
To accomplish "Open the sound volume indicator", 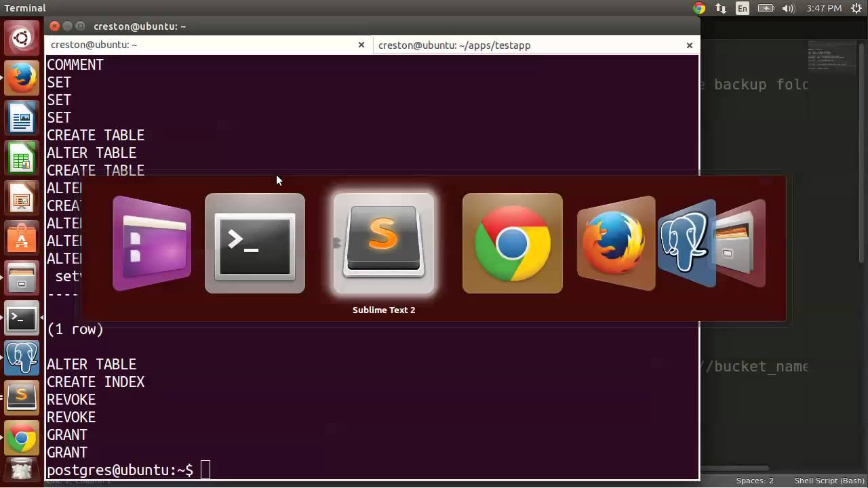I will click(x=788, y=8).
